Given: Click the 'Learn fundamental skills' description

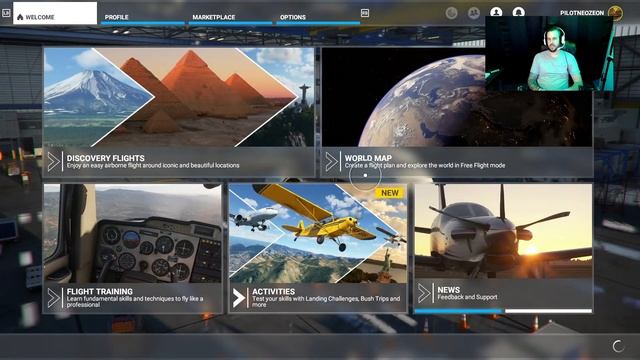Looking at the screenshot, I should pos(135,302).
